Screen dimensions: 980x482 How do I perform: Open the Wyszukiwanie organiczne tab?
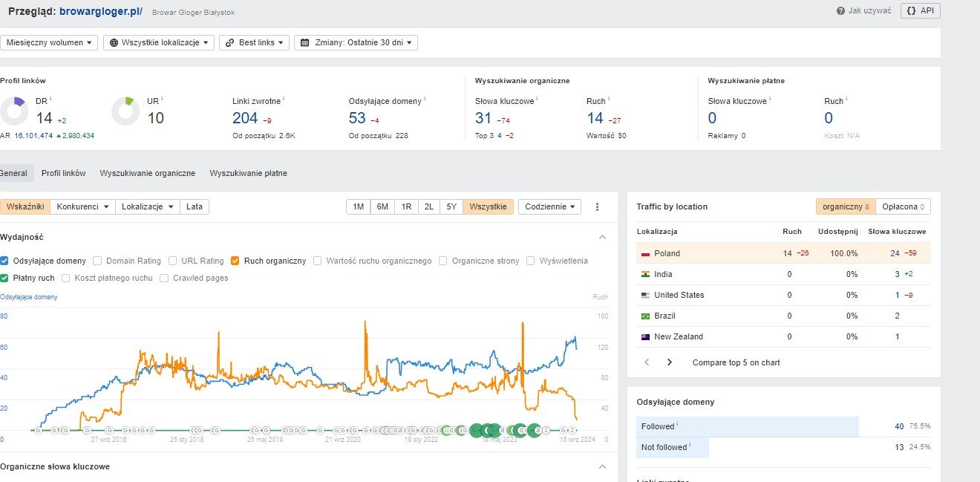tap(148, 173)
